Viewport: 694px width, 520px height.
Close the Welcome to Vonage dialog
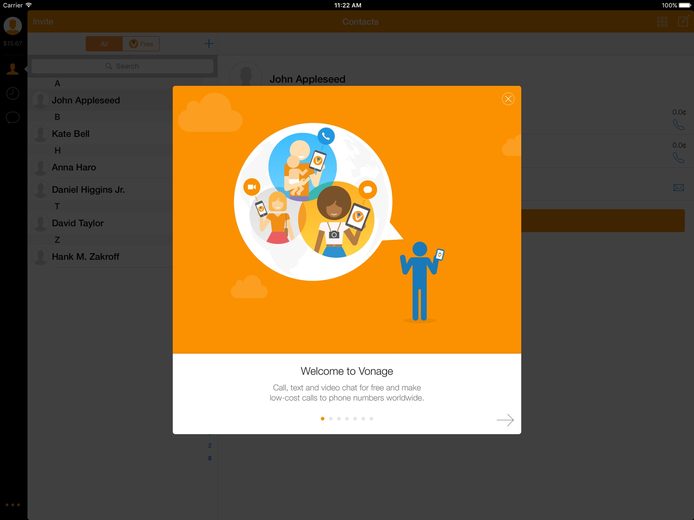click(x=508, y=99)
